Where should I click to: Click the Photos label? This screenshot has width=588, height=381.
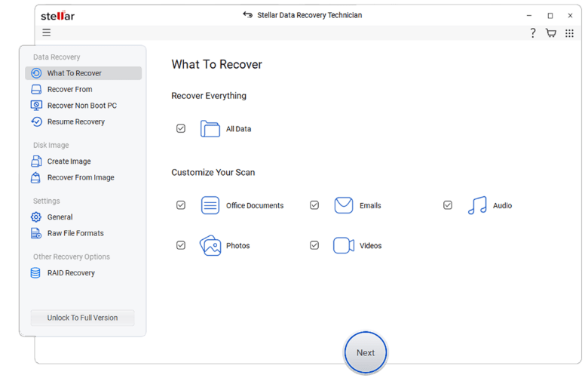(x=237, y=245)
